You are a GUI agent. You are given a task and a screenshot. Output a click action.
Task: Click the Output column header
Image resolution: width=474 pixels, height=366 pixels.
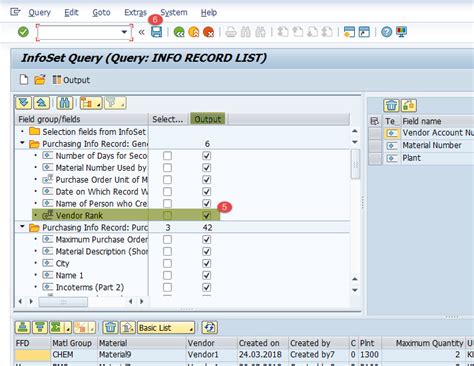(208, 119)
